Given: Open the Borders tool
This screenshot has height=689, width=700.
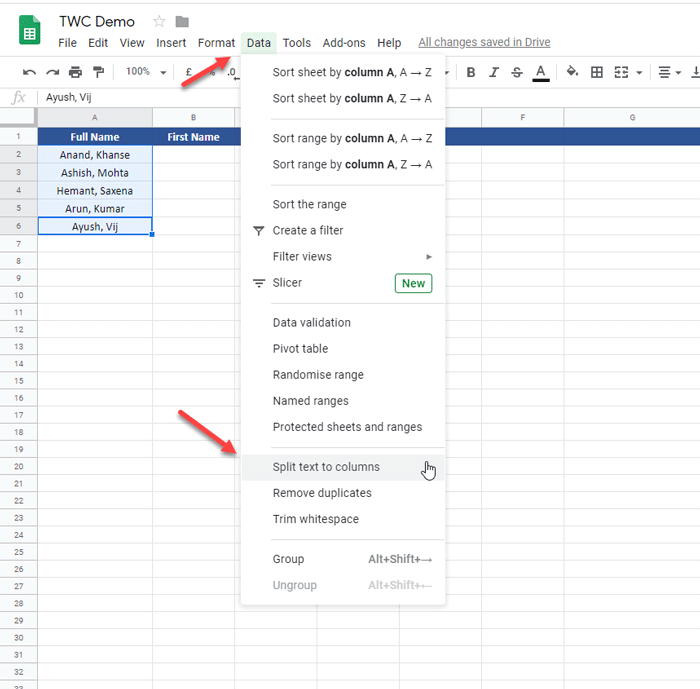Looking at the screenshot, I should tap(596, 72).
